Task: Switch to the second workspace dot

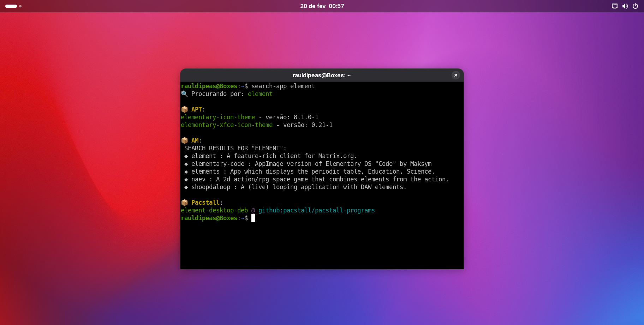Action: pos(20,6)
